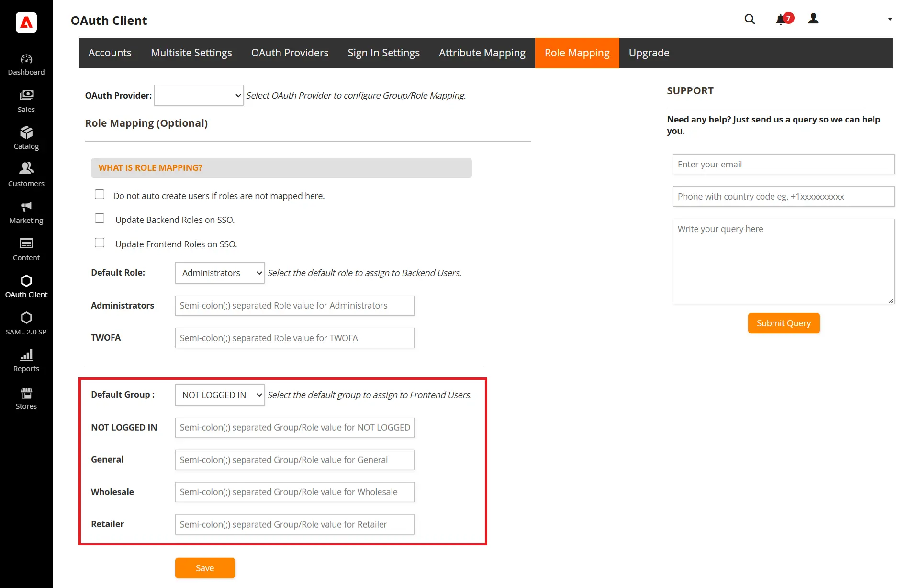Switch to the Attribute Mapping tab
The height and width of the screenshot is (588, 919).
(x=482, y=53)
